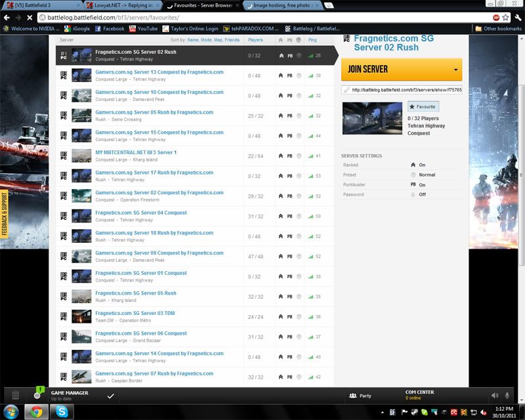
Task: Click the PB icon of Fragnetics Server 05 Rush
Action: click(x=289, y=297)
